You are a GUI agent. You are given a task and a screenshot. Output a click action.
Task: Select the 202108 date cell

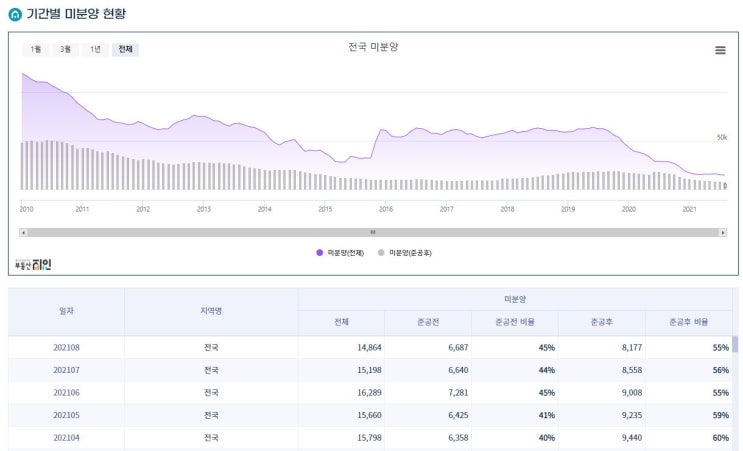66,348
